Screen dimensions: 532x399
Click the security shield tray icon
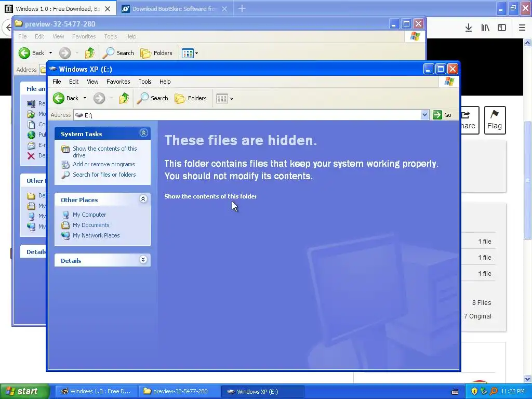click(x=474, y=392)
